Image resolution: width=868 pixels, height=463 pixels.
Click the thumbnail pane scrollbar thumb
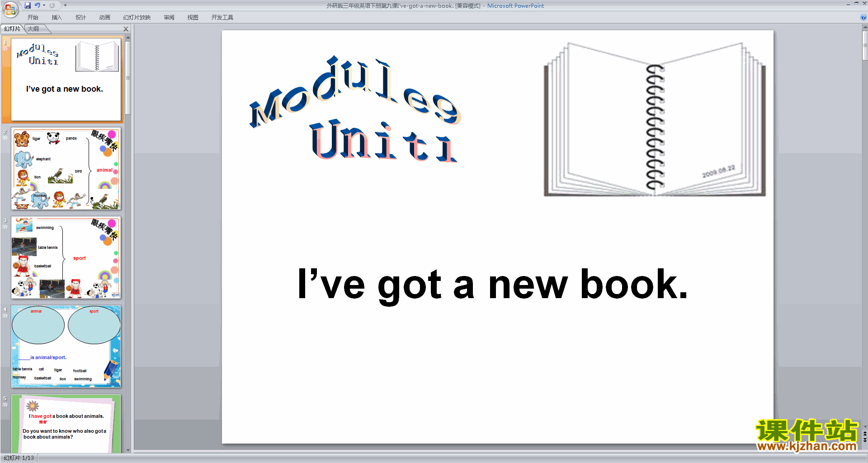coord(128,78)
